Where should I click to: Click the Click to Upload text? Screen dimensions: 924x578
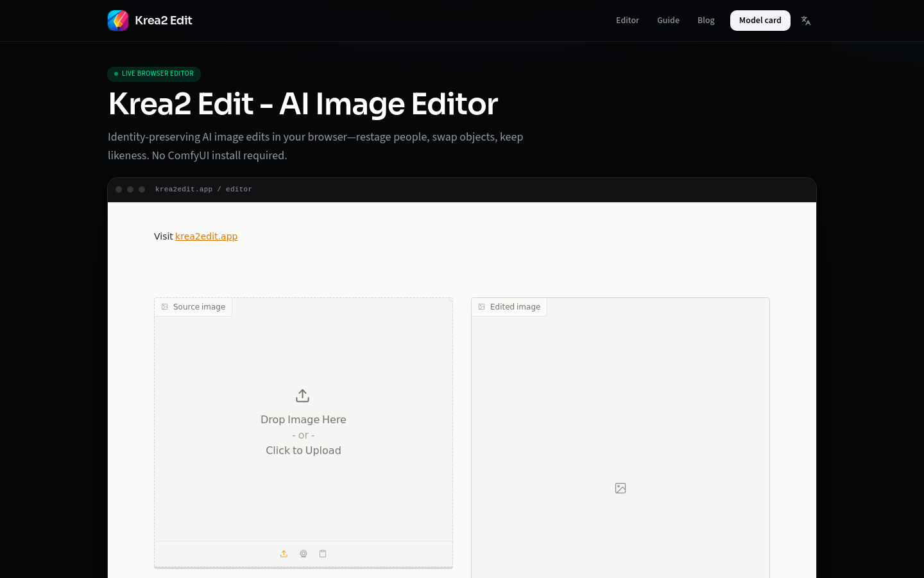[x=304, y=450]
